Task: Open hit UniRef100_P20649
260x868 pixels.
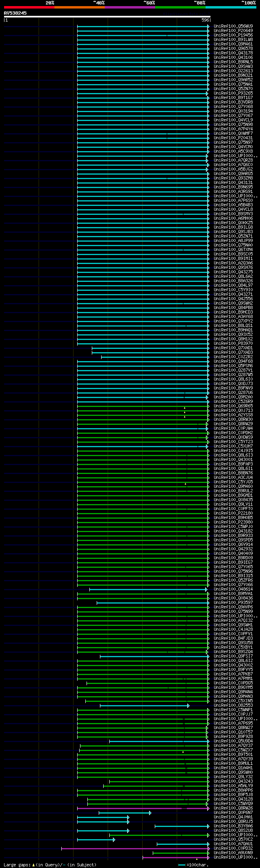Action: (x=233, y=30)
